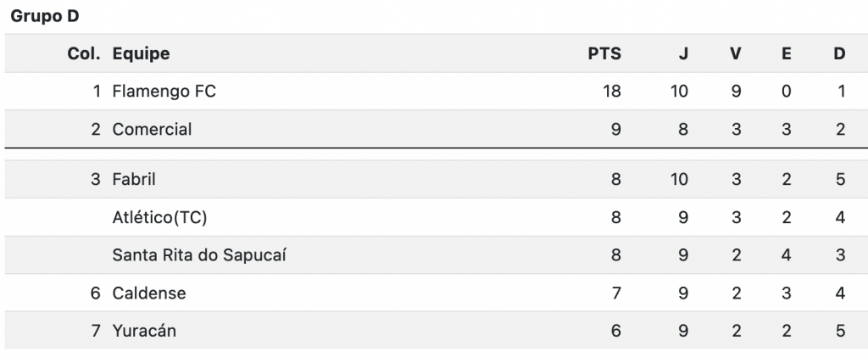Select the Fabril team row
The height and width of the screenshot is (363, 868).
tap(437, 179)
